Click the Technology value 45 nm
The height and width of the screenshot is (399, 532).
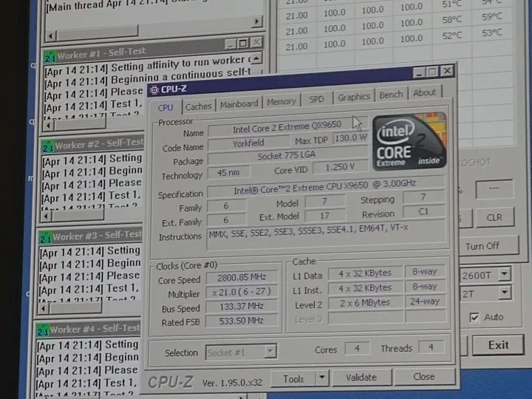tap(228, 173)
